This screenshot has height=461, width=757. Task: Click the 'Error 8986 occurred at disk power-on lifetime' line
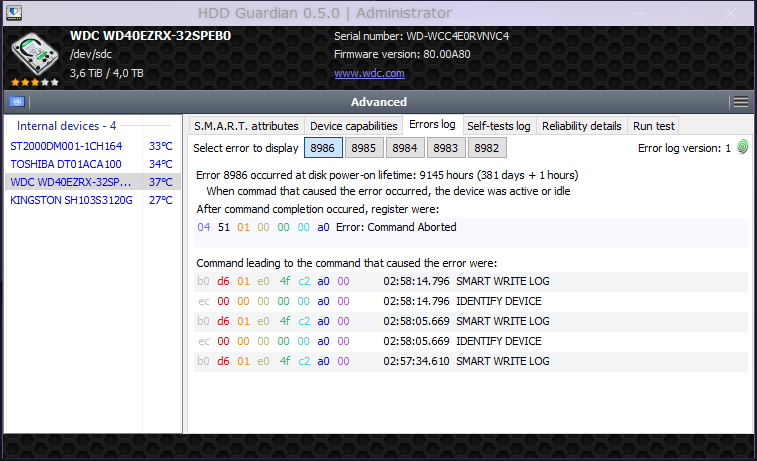coord(387,175)
